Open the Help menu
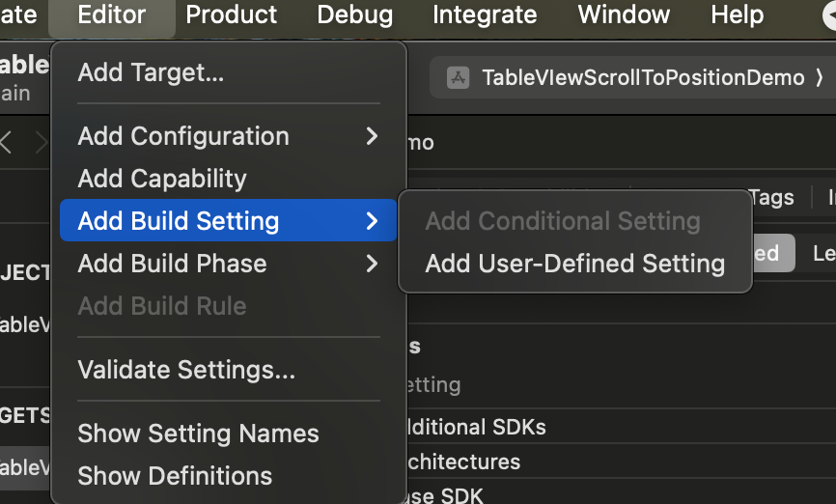 pyautogui.click(x=737, y=15)
